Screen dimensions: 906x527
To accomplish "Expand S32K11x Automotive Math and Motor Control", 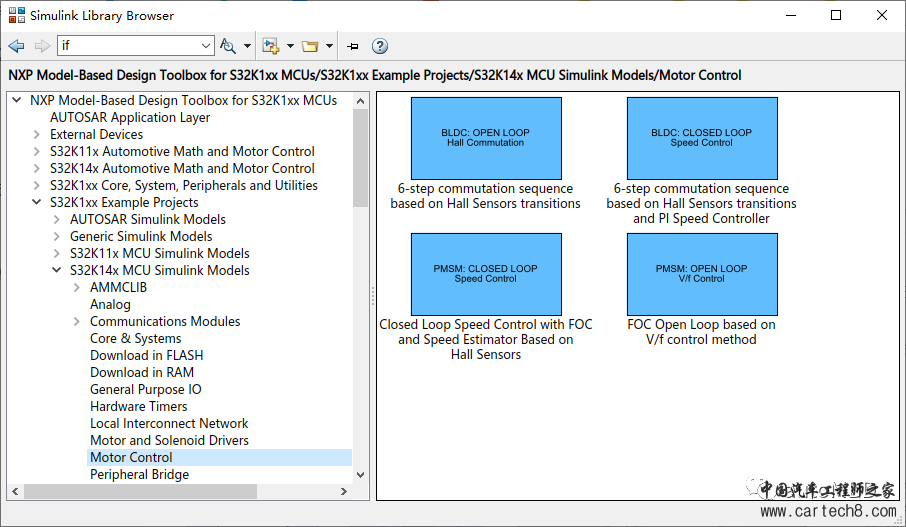I will click(37, 151).
